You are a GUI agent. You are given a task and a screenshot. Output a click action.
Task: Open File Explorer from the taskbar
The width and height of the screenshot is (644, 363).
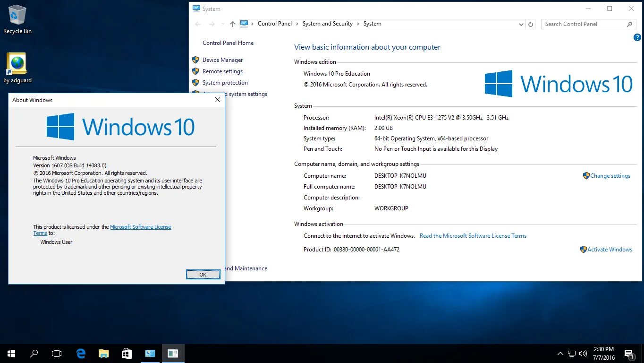pos(103,353)
